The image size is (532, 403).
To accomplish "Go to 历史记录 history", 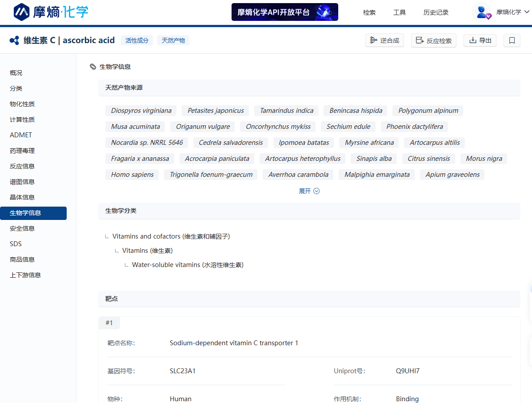I will (436, 12).
